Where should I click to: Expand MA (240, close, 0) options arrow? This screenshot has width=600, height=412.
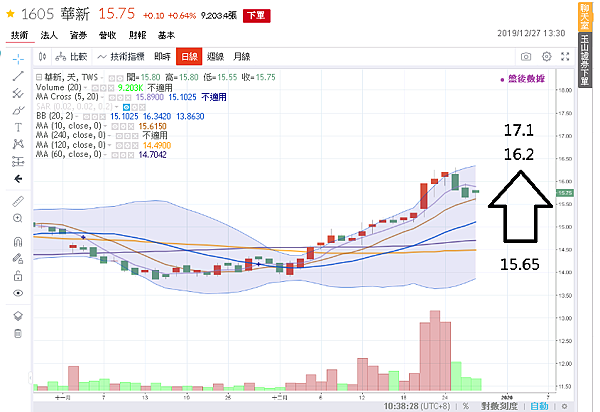click(x=110, y=136)
